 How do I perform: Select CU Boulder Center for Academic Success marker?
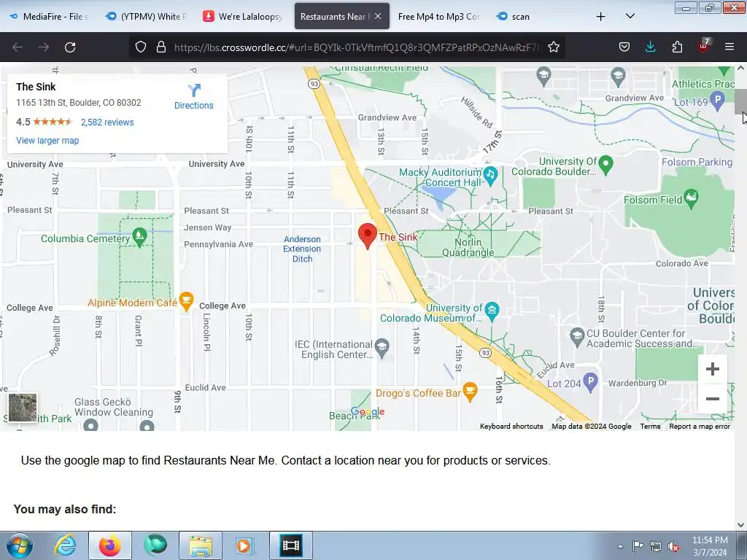point(577,337)
